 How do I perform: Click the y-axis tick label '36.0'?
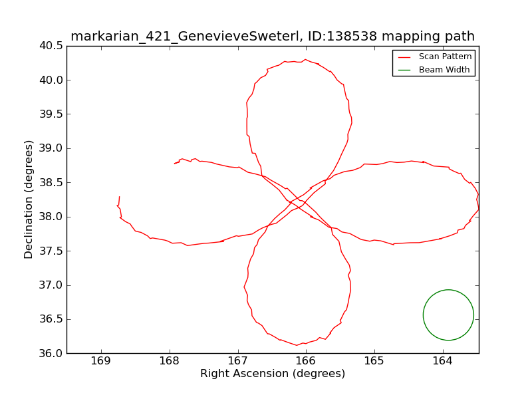pos(51,353)
